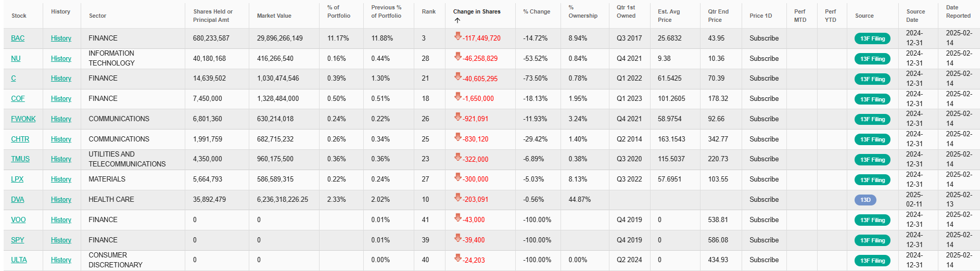View History for LPX
The image size is (980, 271).
point(61,179)
